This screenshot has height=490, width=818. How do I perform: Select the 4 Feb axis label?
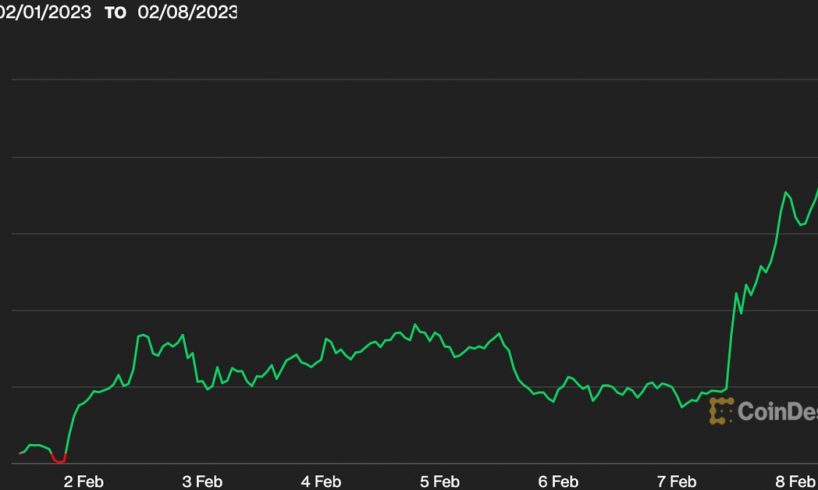pyautogui.click(x=321, y=481)
